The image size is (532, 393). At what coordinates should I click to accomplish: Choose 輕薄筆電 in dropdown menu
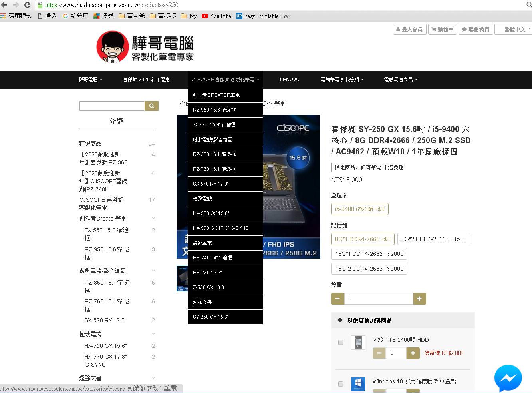tap(225, 243)
